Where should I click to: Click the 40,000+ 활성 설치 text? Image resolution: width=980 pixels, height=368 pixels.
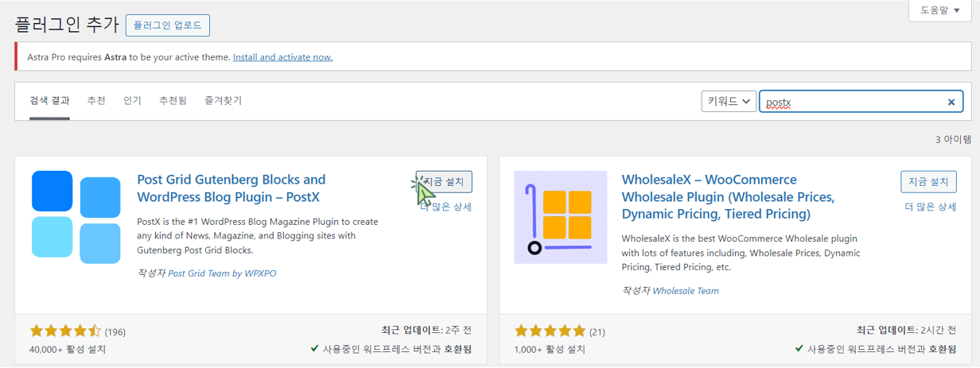(x=68, y=349)
